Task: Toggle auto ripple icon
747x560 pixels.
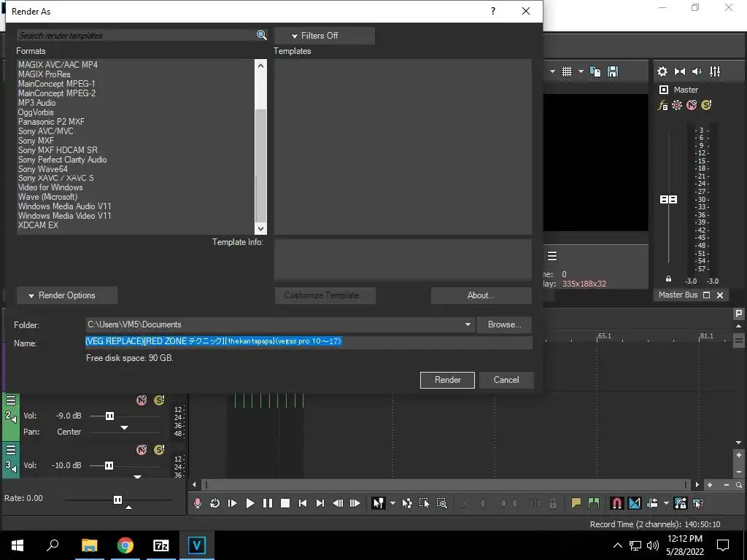Action: coord(652,503)
